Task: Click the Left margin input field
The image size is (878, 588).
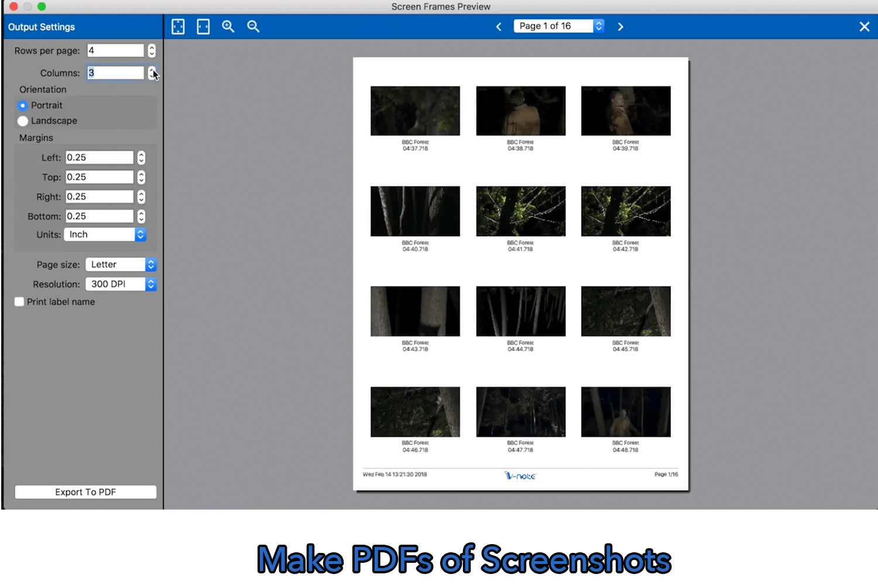Action: tap(100, 158)
